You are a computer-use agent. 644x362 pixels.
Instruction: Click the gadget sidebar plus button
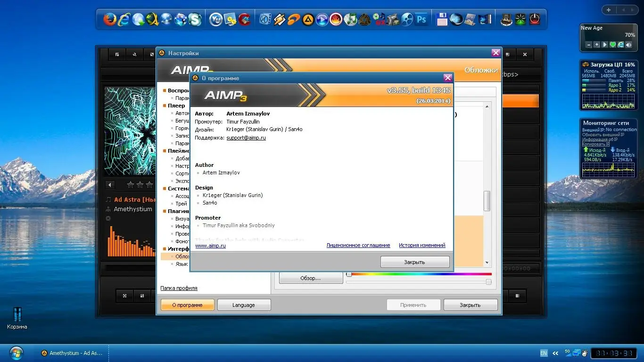click(609, 10)
